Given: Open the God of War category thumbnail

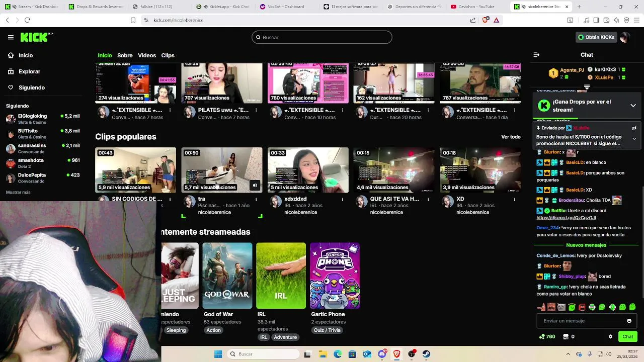Looking at the screenshot, I should coord(227,276).
